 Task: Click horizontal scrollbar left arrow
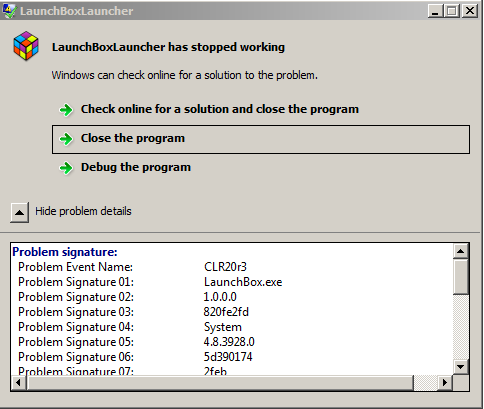click(19, 382)
